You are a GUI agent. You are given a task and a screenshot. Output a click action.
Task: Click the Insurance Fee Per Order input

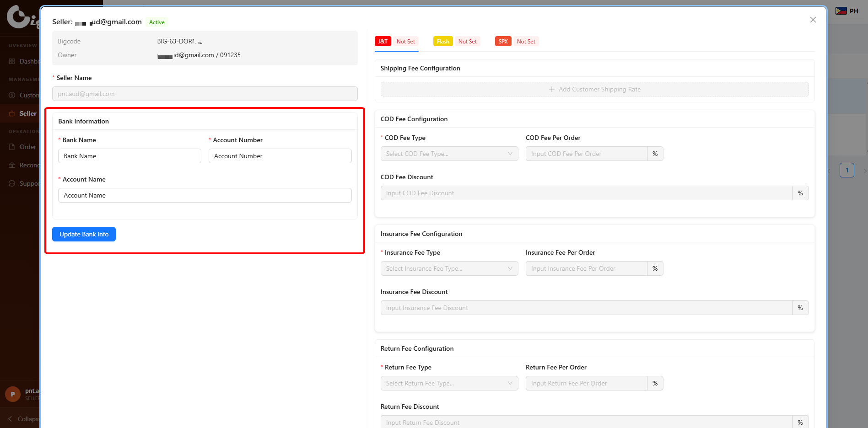pos(586,268)
